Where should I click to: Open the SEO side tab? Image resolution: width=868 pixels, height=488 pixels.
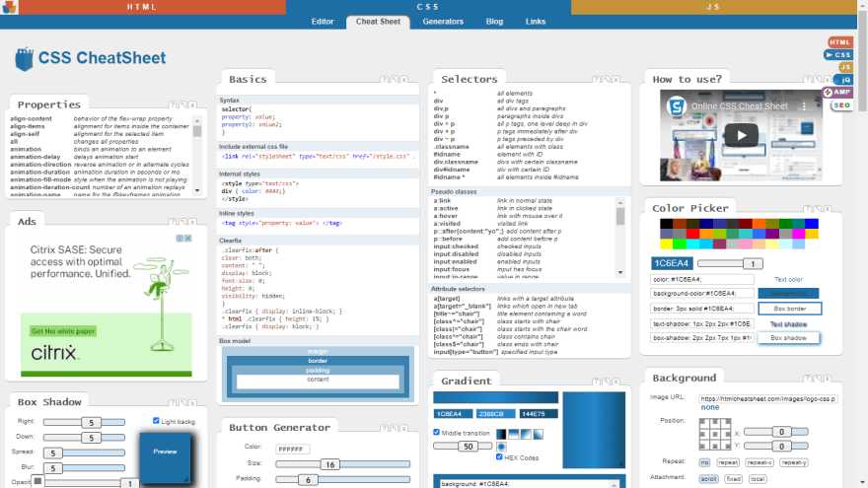(x=841, y=105)
